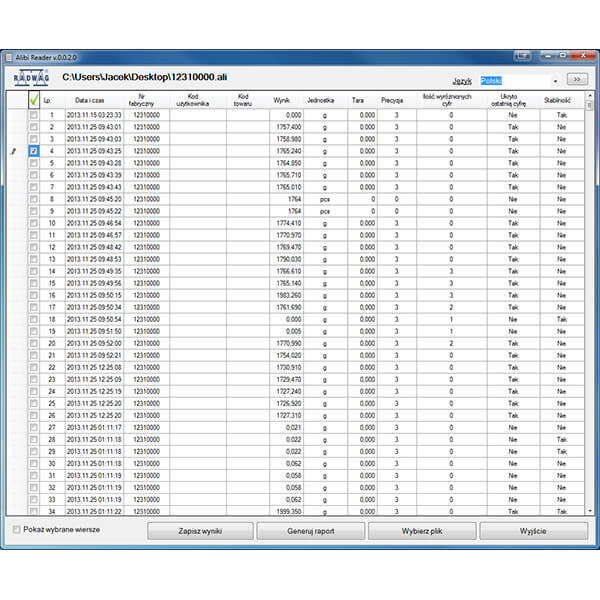The image size is (600, 600).
Task: Click the green checkmark select-all header icon
Action: tap(33, 100)
